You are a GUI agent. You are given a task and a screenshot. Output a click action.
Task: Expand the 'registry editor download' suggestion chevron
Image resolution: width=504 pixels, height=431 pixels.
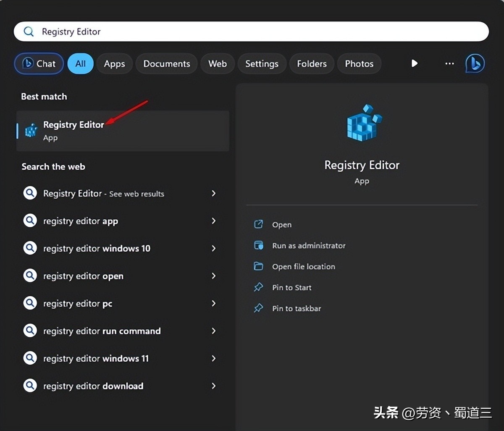click(214, 386)
